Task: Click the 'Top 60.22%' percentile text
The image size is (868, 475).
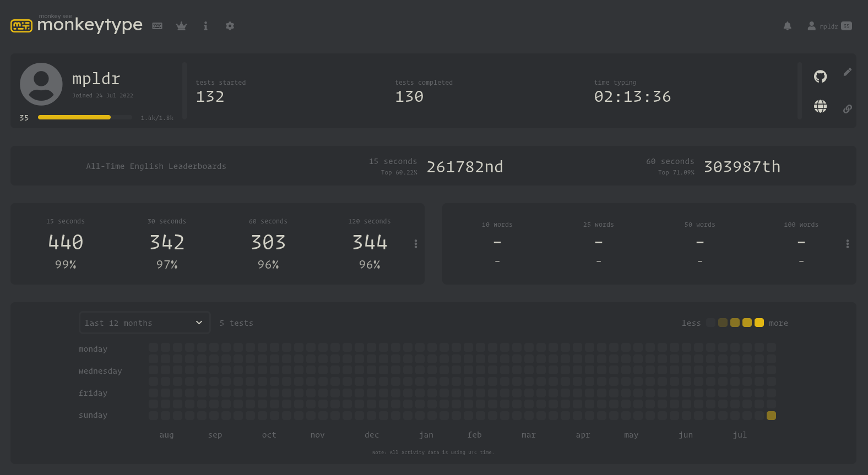Action: click(x=399, y=172)
